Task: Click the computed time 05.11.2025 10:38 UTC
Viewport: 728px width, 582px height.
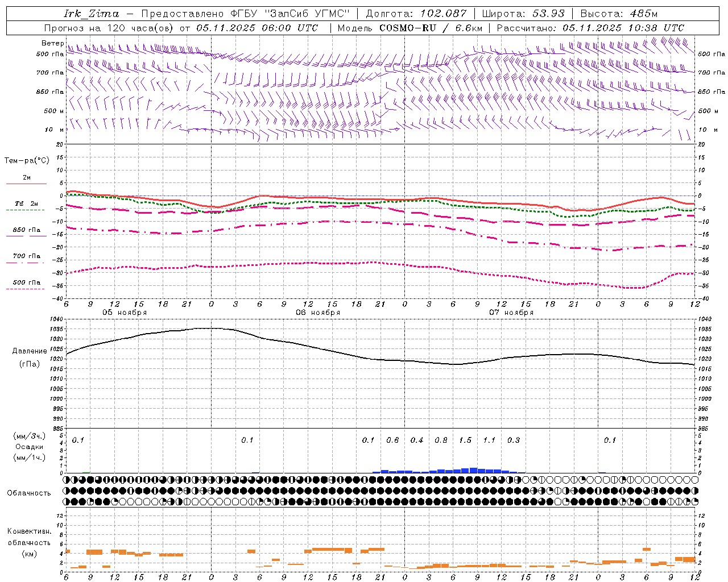Action: [x=623, y=28]
